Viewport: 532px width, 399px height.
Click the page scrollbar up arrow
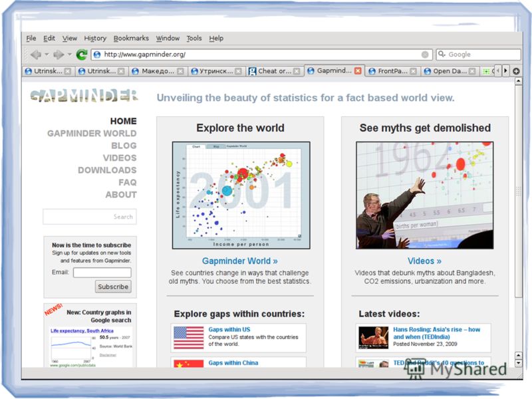click(x=519, y=81)
